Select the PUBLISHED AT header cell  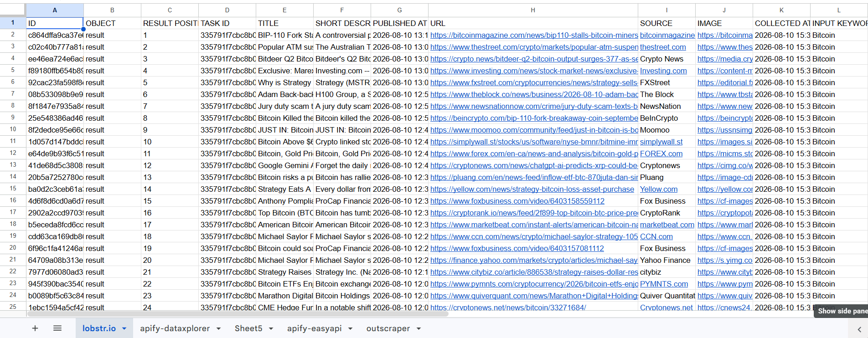tap(399, 23)
